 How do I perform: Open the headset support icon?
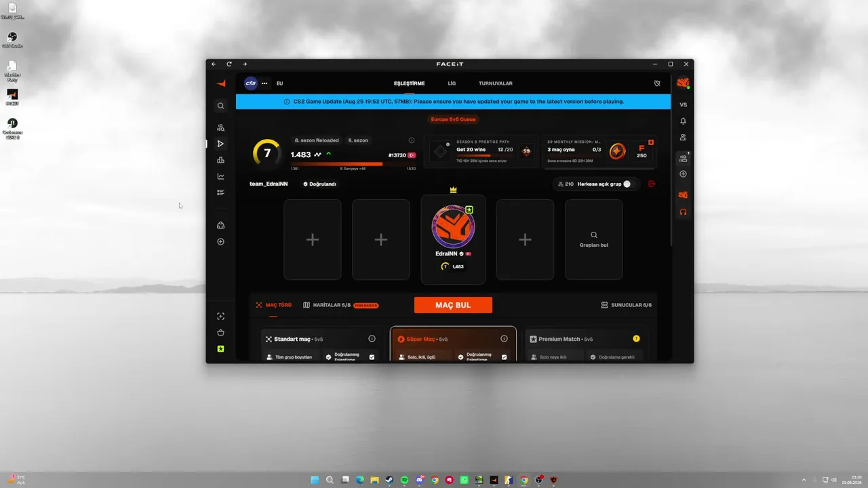pyautogui.click(x=683, y=212)
